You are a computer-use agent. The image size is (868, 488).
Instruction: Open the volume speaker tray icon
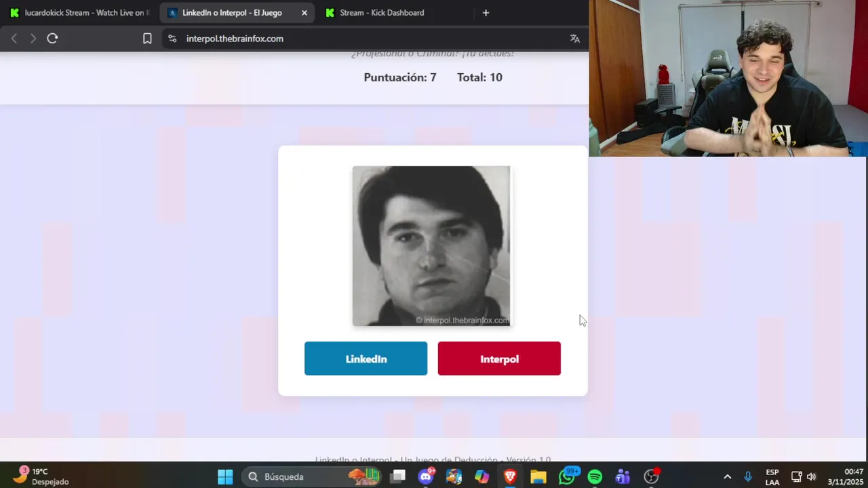811,476
